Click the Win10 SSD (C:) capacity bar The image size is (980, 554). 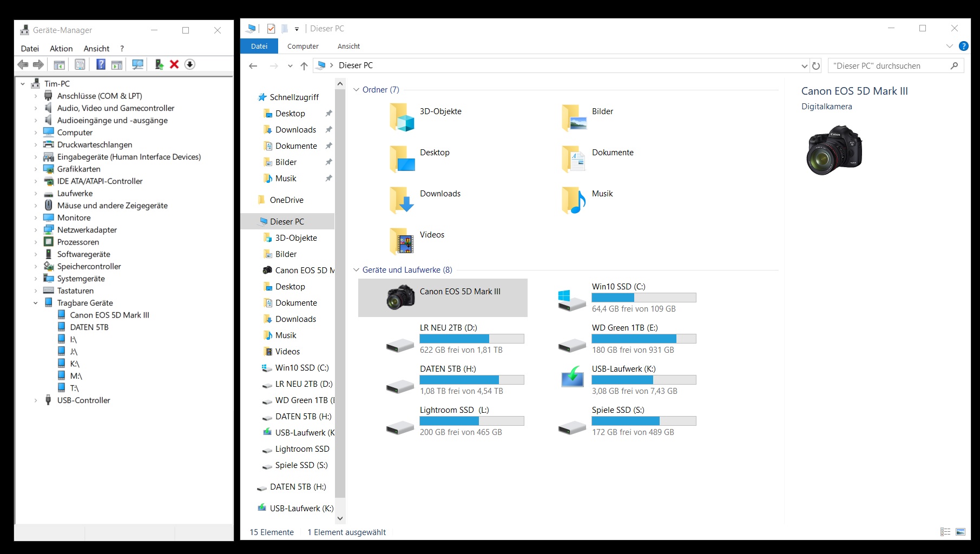[643, 298]
